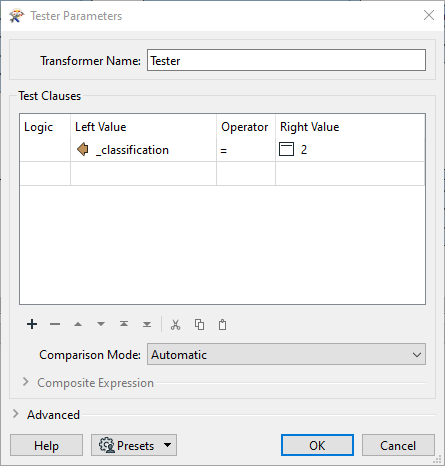Open Help for Tester transformer
The width and height of the screenshot is (445, 466).
coord(46,445)
